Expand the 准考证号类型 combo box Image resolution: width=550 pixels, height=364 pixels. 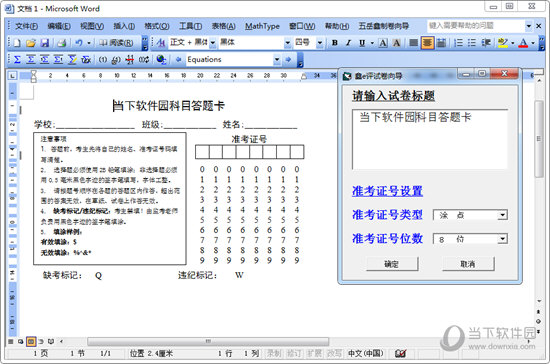pyautogui.click(x=502, y=215)
